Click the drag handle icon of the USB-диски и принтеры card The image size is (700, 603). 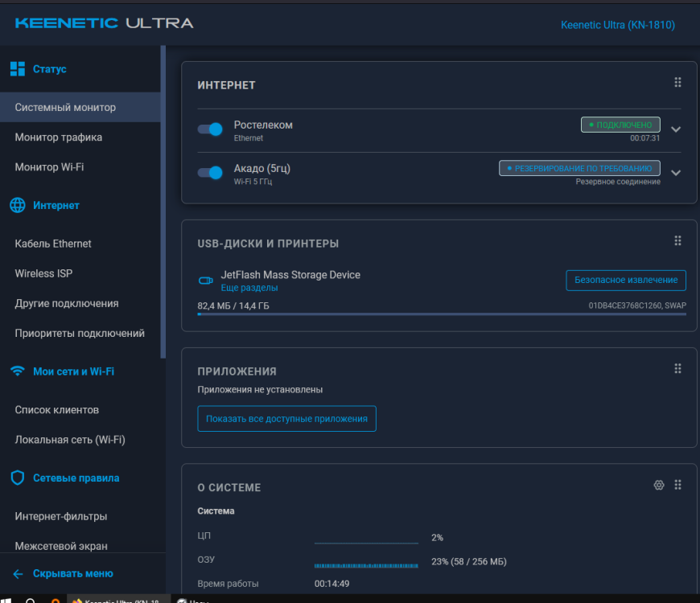677,241
